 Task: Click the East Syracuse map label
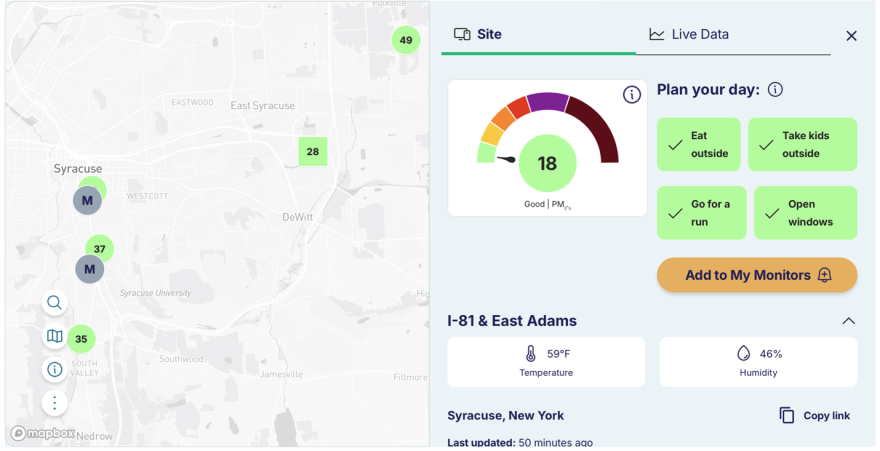(263, 105)
